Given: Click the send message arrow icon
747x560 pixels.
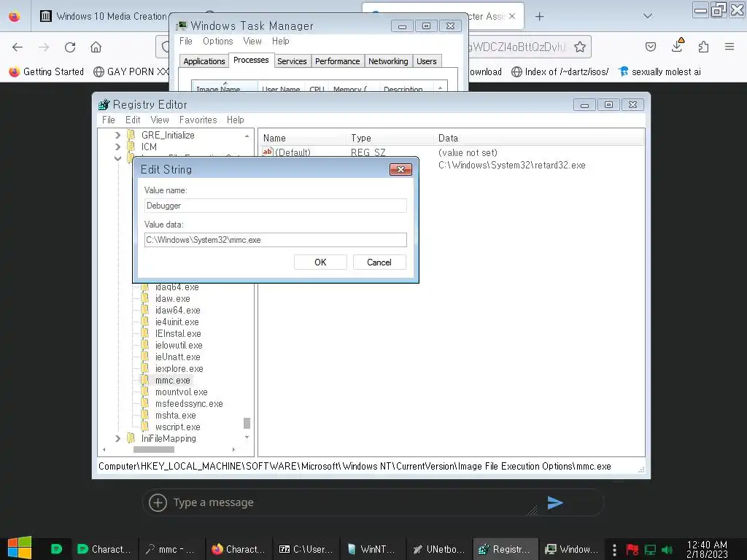Looking at the screenshot, I should tap(555, 503).
